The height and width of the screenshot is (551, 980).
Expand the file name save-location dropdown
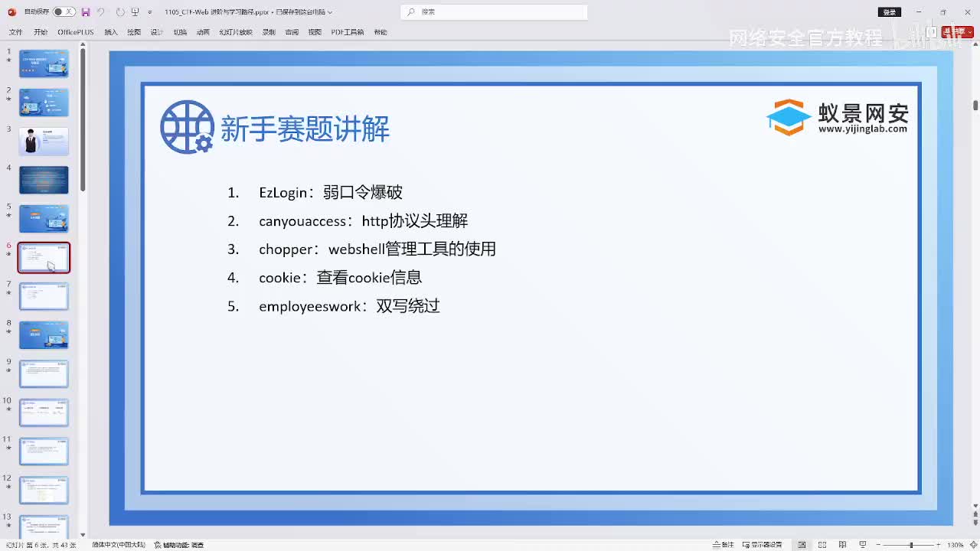(330, 12)
